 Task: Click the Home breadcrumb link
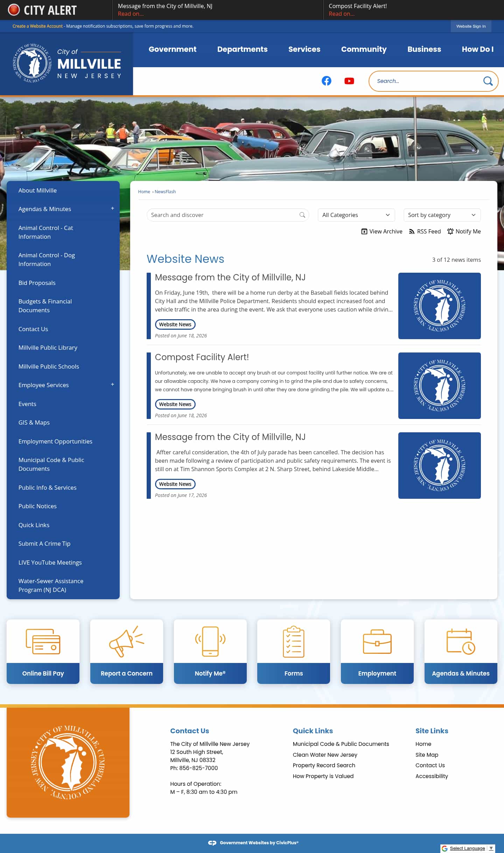coord(144,192)
